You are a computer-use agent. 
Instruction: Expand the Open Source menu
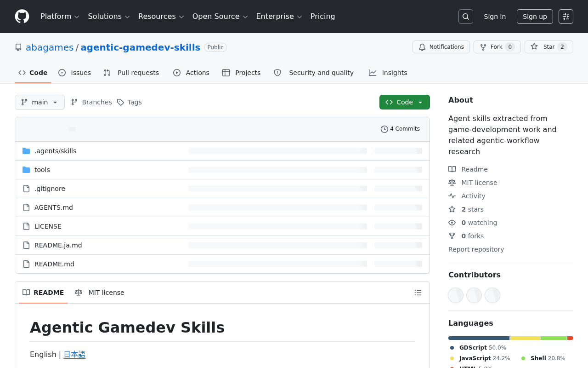tap(220, 17)
